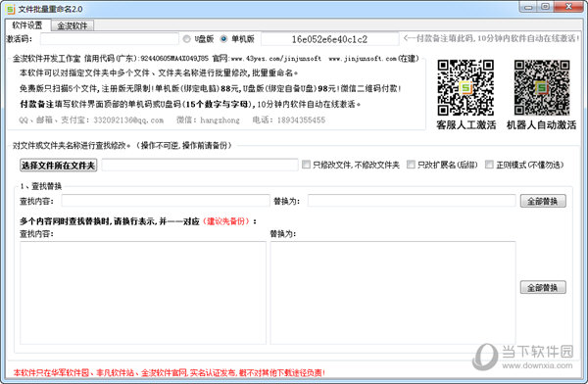
Task: Click the single-line 查找内容 field
Action: click(x=166, y=201)
